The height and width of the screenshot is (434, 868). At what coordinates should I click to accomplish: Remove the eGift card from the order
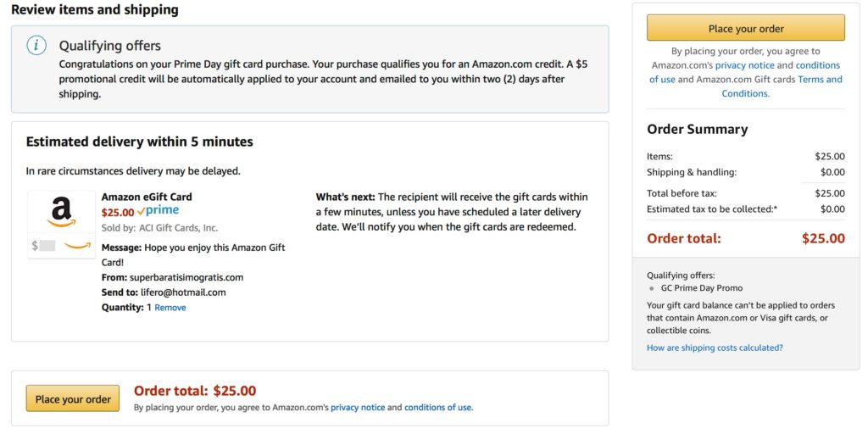pos(170,308)
